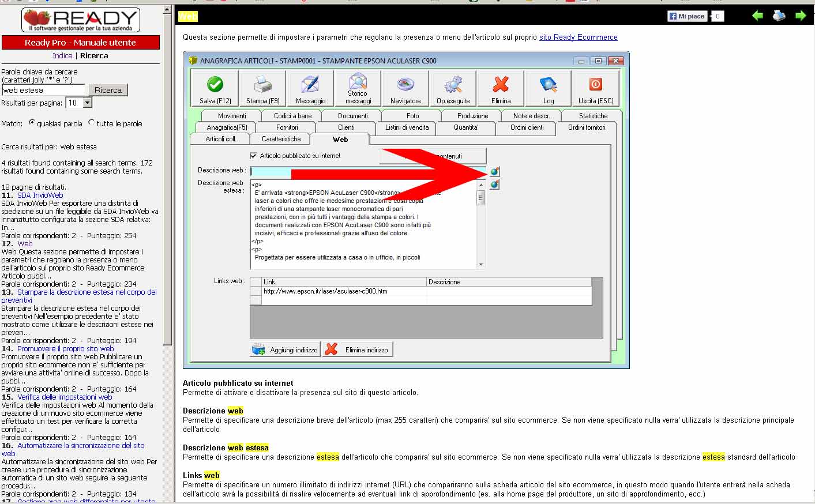Open Risultati per pagina dropdown
The image size is (815, 504).
coord(88,103)
